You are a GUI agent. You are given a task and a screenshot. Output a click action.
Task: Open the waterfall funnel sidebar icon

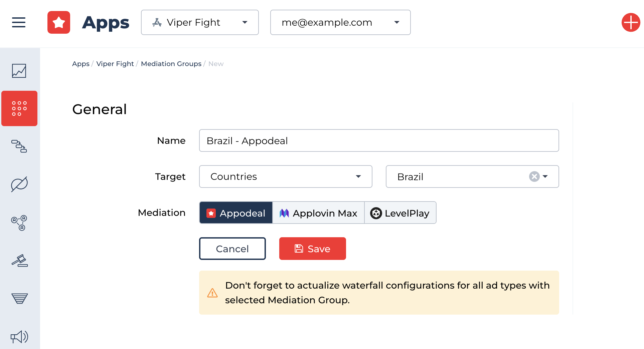(19, 298)
